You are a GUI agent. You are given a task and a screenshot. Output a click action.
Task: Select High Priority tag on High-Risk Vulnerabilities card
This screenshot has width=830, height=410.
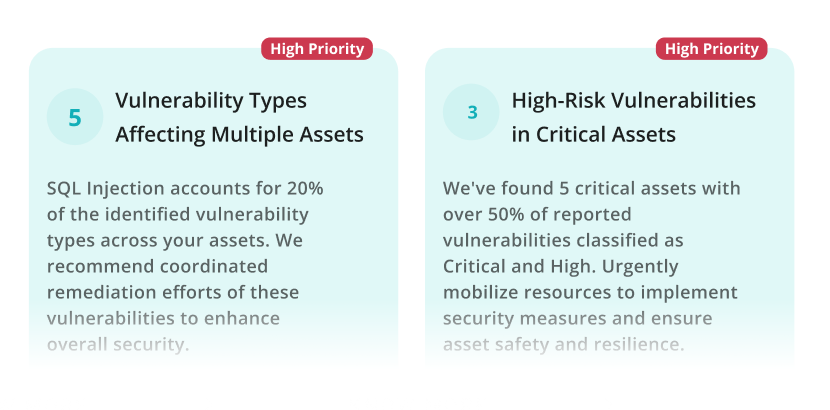click(711, 49)
